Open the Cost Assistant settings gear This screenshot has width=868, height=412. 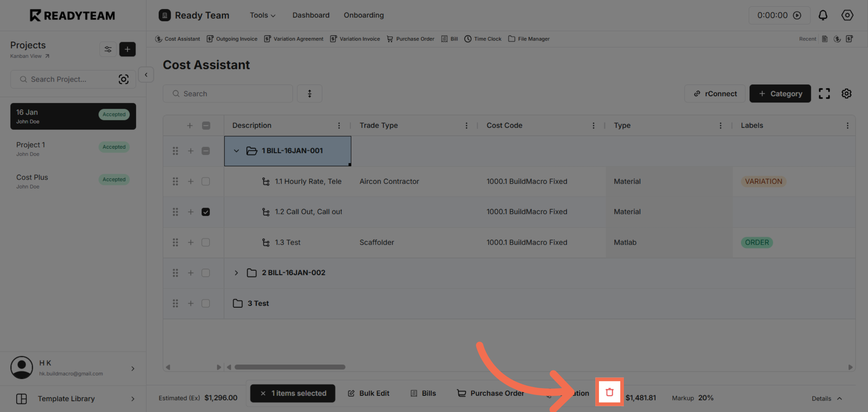click(846, 93)
